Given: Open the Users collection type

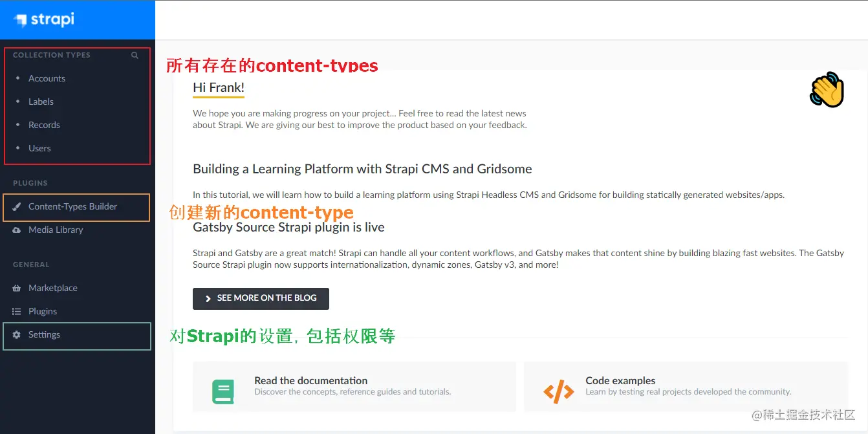Looking at the screenshot, I should (x=39, y=148).
